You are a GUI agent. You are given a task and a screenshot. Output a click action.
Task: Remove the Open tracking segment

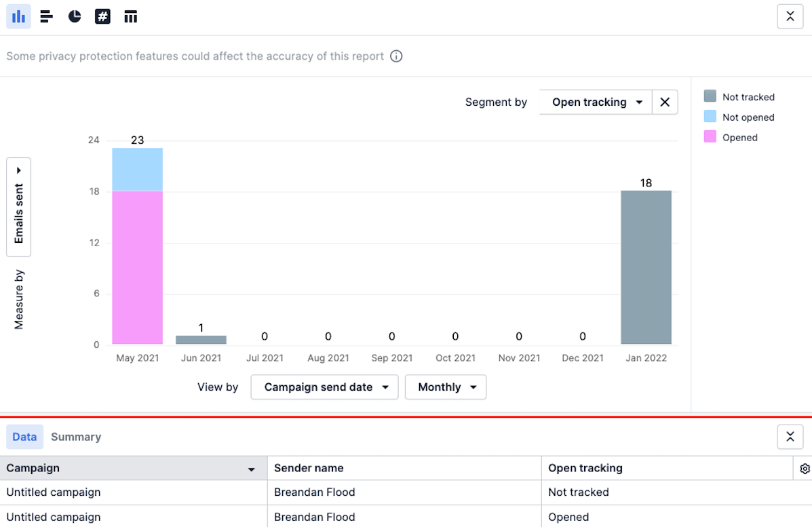click(665, 102)
